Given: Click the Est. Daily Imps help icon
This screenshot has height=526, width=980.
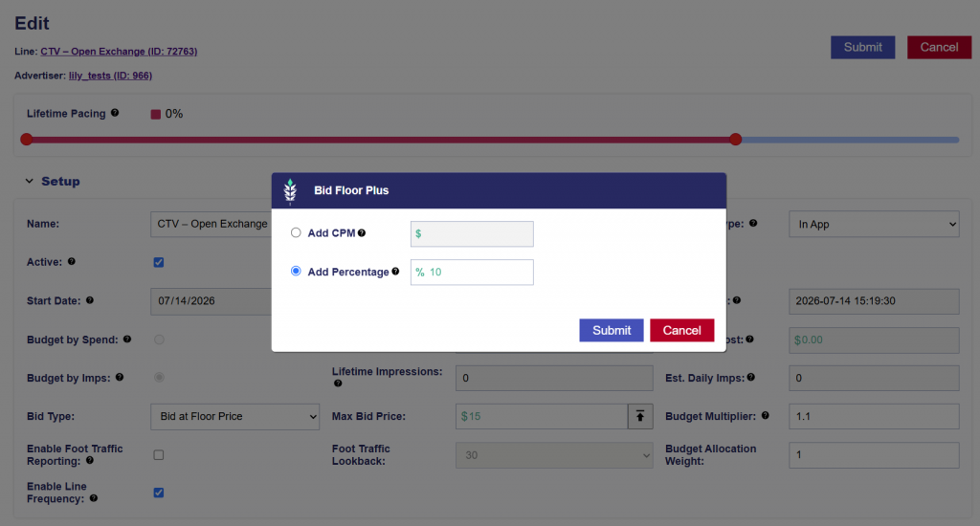Looking at the screenshot, I should click(x=750, y=378).
